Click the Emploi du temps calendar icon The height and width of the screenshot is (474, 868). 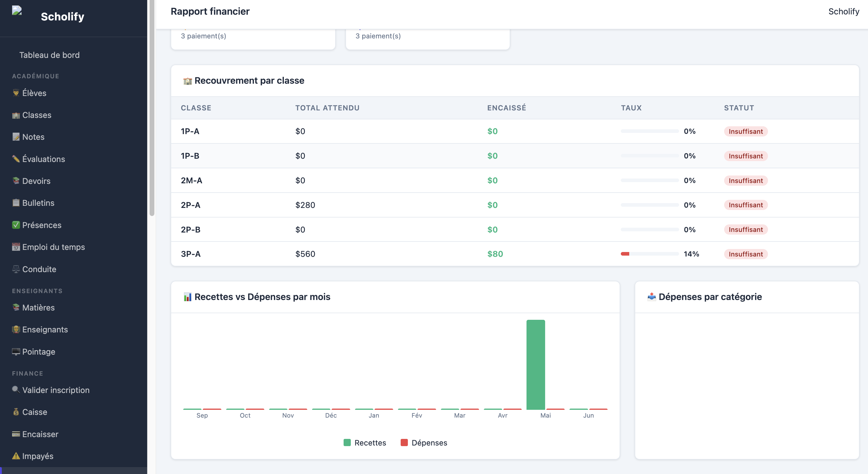[x=16, y=247]
